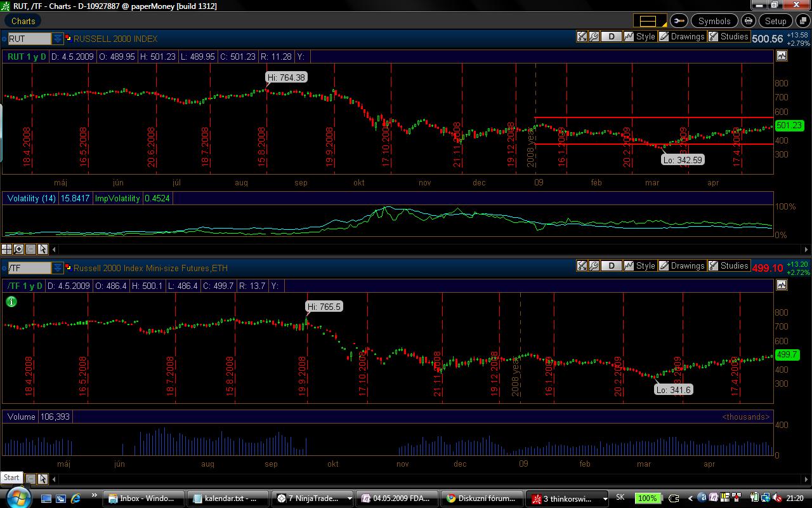
Task: Click the green 499.7 price marker on /TF axis
Action: click(x=787, y=355)
